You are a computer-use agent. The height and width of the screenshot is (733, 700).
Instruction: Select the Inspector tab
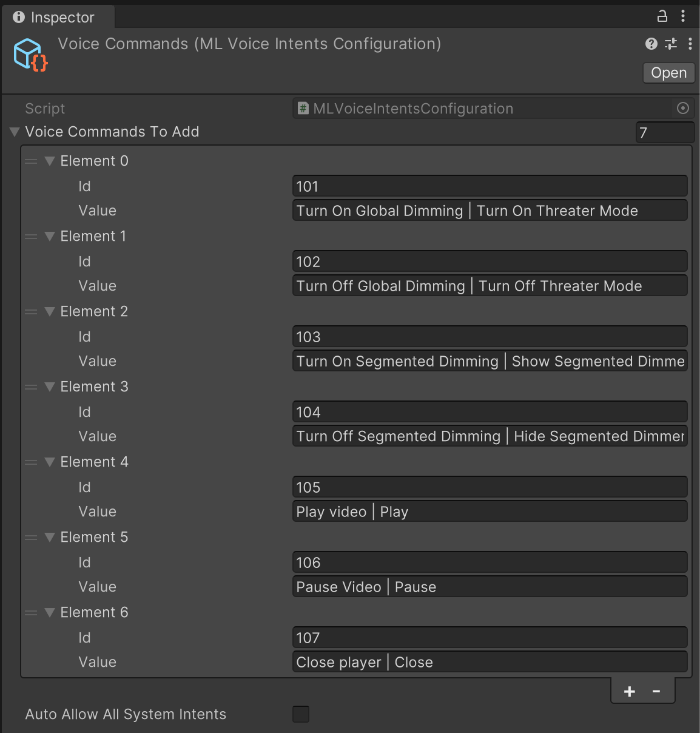click(55, 18)
